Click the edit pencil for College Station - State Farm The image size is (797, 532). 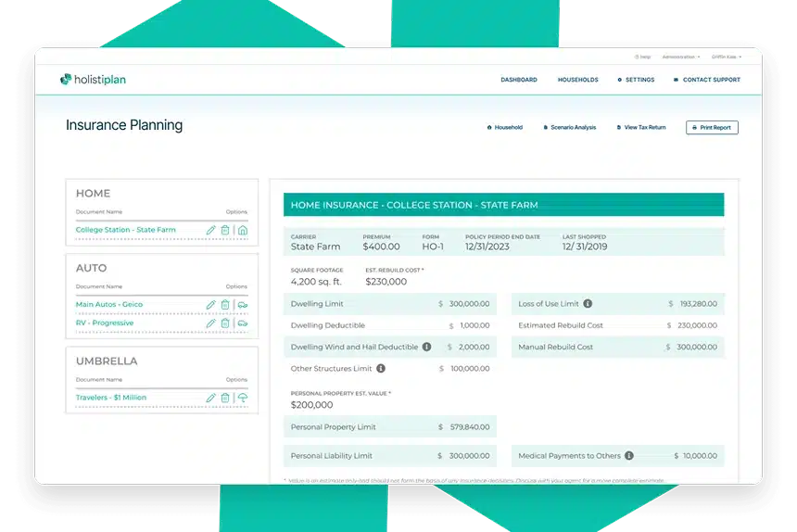point(210,230)
